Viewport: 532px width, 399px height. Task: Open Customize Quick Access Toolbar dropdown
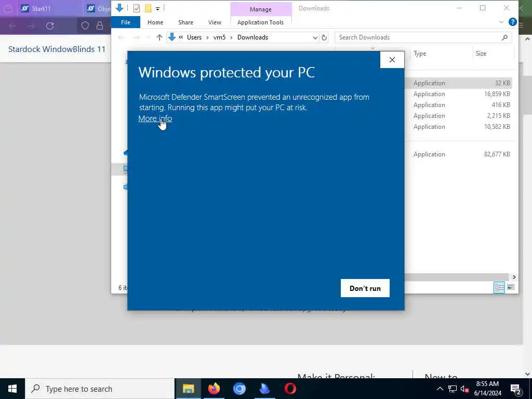pos(158,8)
